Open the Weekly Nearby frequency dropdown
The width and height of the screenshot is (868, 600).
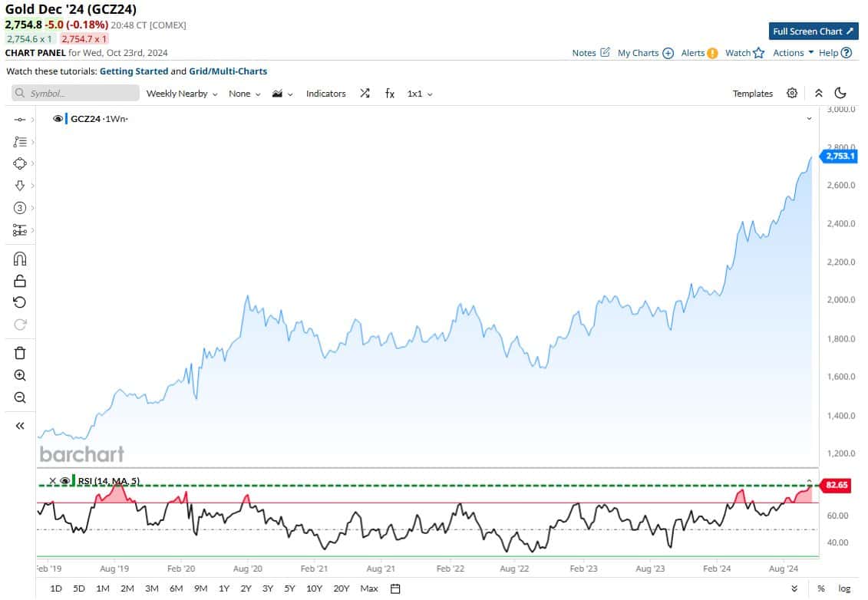[x=181, y=93]
